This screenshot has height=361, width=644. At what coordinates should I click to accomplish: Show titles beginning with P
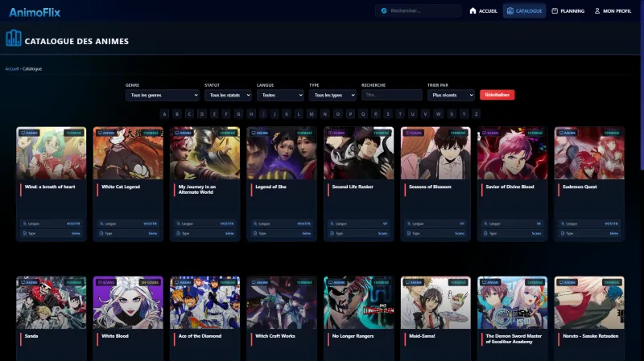click(x=350, y=114)
